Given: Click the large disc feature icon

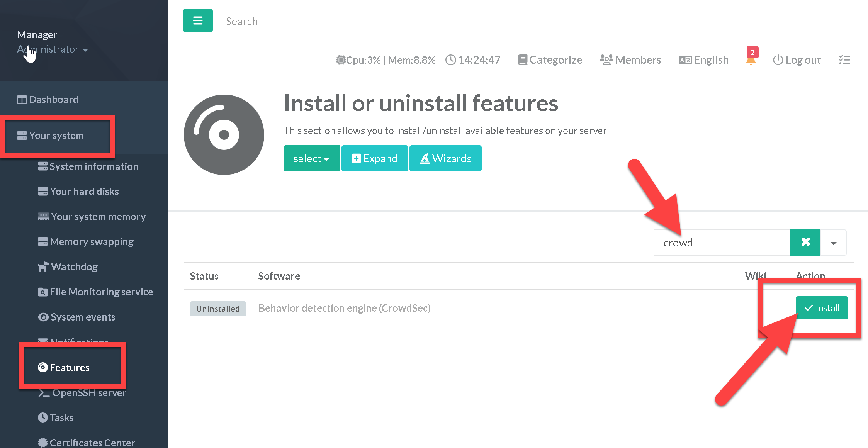Looking at the screenshot, I should click(224, 135).
